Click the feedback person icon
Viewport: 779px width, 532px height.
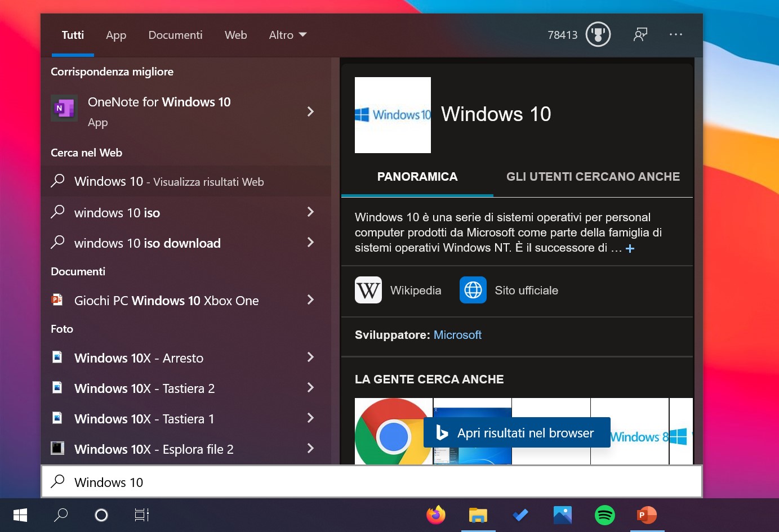pyautogui.click(x=640, y=35)
